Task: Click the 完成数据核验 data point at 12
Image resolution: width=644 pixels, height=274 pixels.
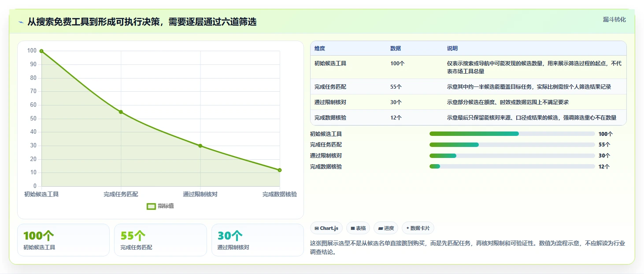Action: click(280, 170)
